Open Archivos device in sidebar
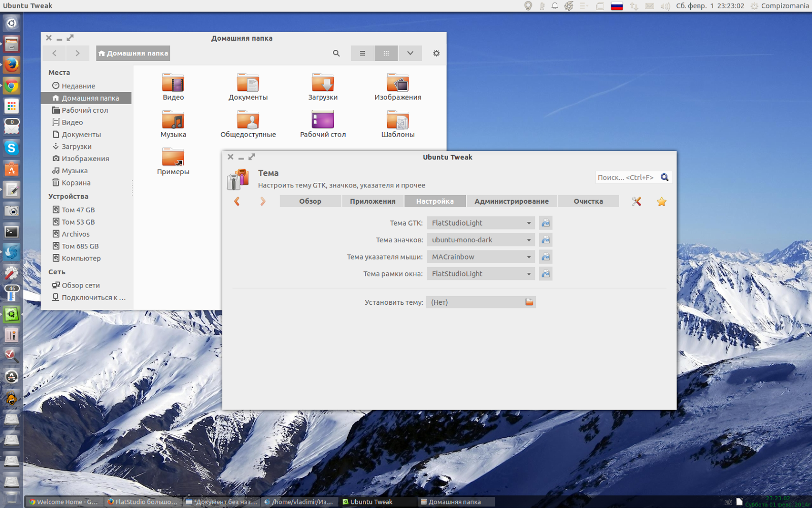 click(x=86, y=234)
